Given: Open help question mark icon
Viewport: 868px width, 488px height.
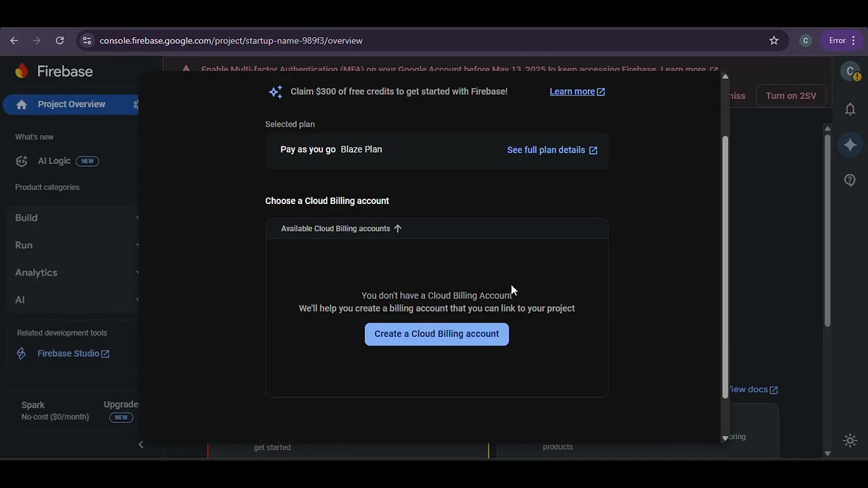Looking at the screenshot, I should tap(850, 180).
